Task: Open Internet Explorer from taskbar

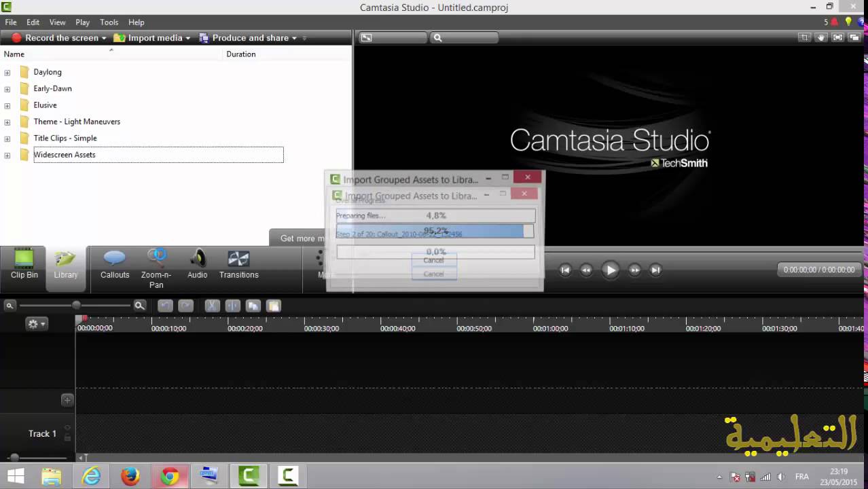Action: tap(90, 476)
